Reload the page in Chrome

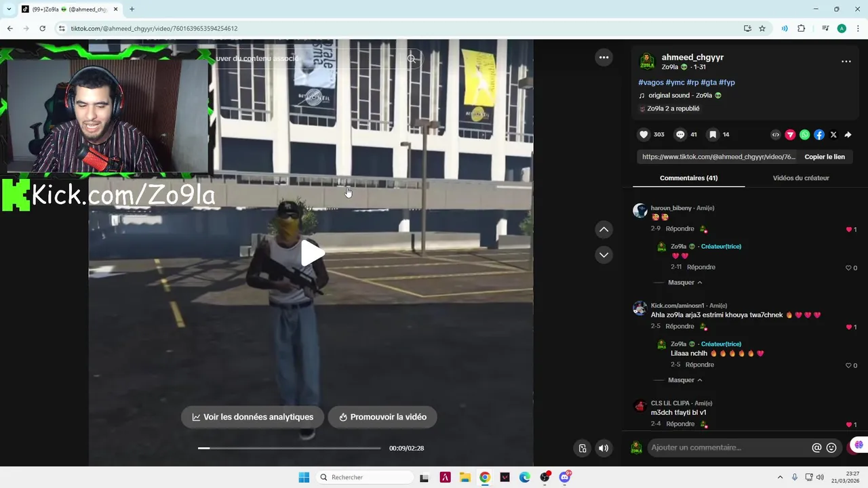[x=42, y=28]
